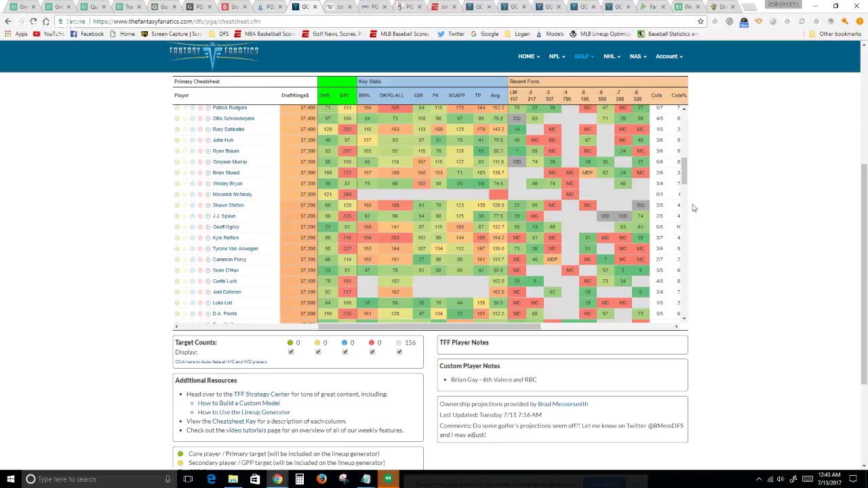
Task: Open Brad Messersmith profile link
Action: pyautogui.click(x=563, y=404)
